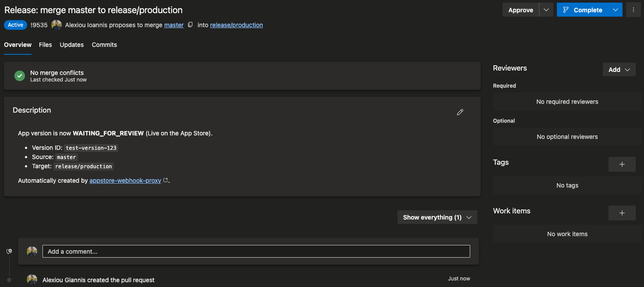Image resolution: width=644 pixels, height=287 pixels.
Task: Open the release/production branch link
Action: 236,25
